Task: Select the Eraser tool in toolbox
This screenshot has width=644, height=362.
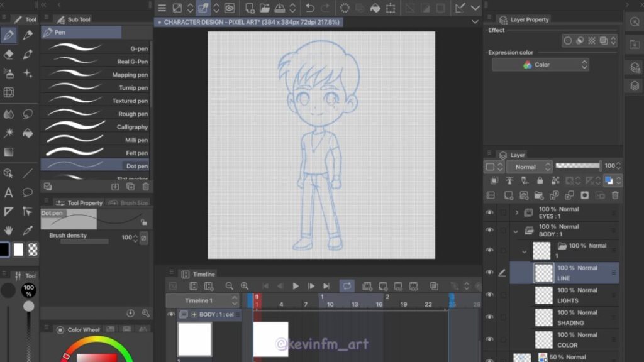Action: click(9, 54)
